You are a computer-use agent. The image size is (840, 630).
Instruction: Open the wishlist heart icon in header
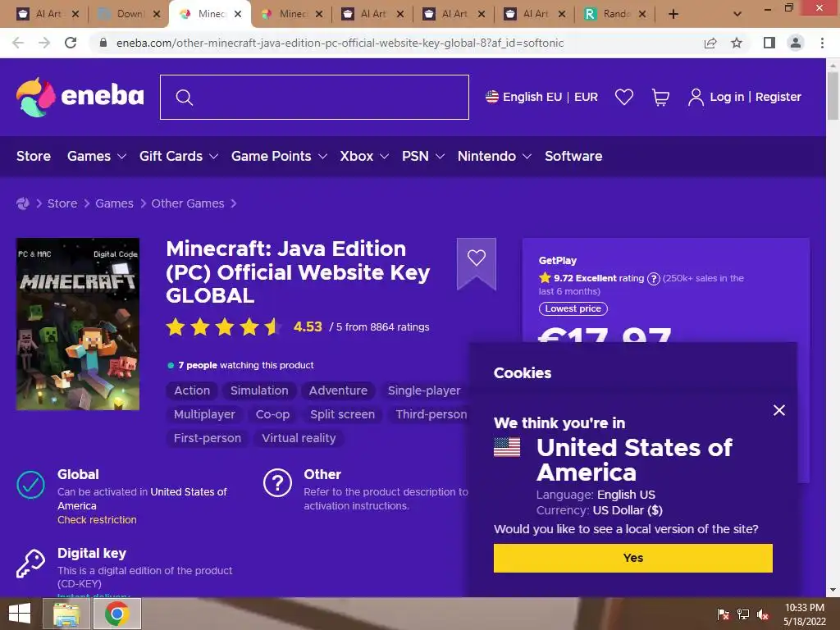pos(624,97)
